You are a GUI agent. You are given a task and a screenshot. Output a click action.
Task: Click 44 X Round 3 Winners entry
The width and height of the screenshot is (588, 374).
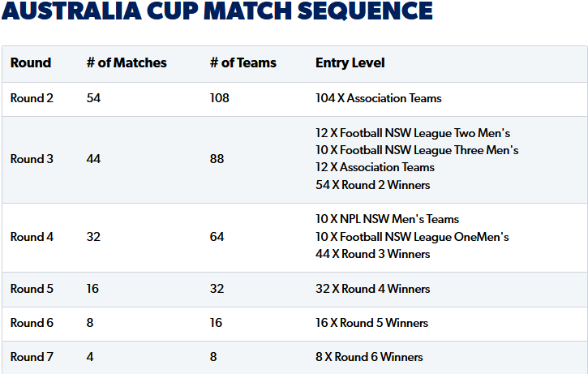pos(372,254)
